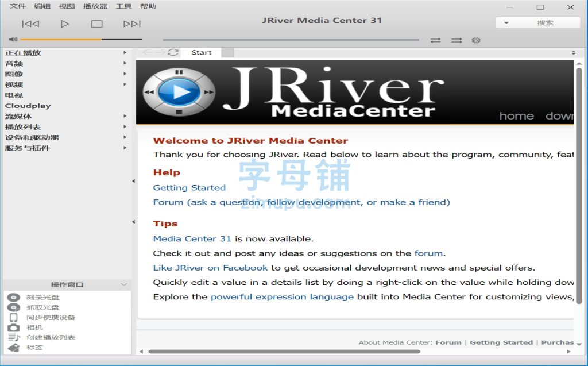Click the 标签 tag icon

(x=14, y=348)
